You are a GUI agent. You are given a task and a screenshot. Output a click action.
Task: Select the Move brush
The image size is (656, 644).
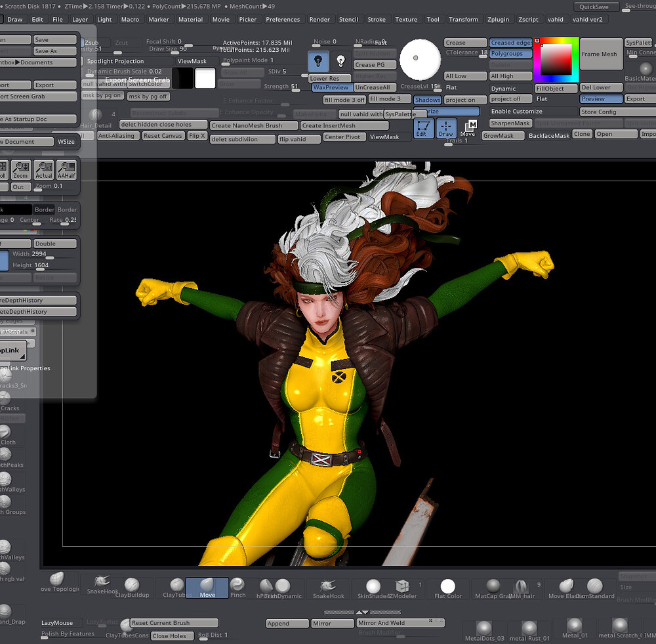coord(207,588)
